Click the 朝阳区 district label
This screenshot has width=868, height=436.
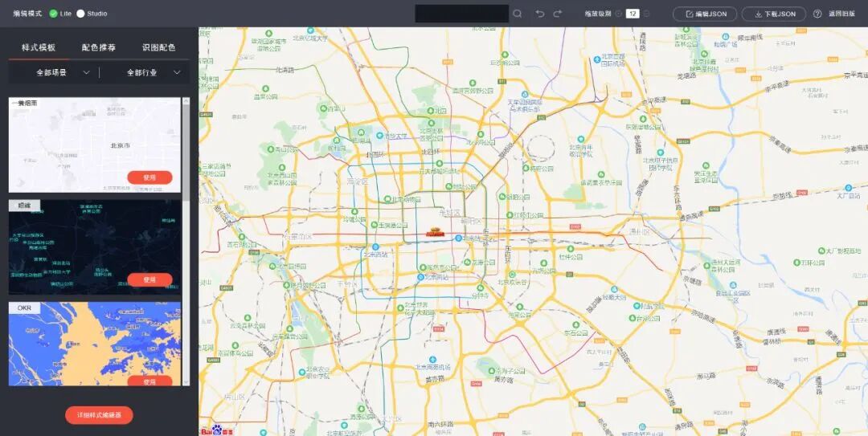click(x=472, y=220)
